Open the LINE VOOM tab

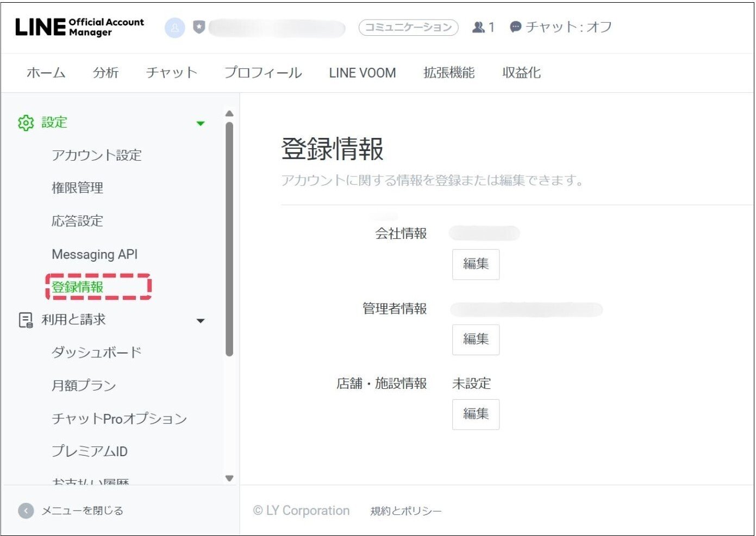[361, 73]
